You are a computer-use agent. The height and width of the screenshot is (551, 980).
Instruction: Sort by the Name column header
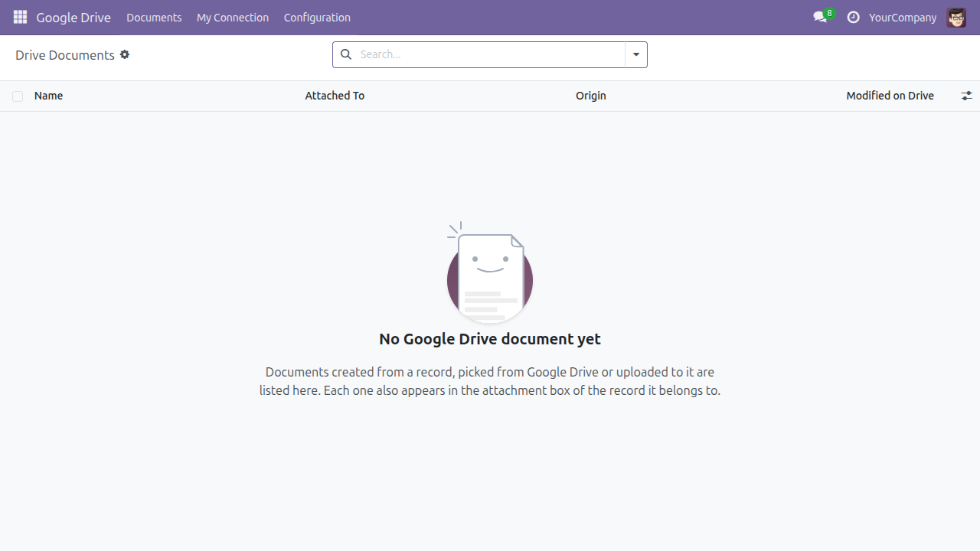point(49,96)
